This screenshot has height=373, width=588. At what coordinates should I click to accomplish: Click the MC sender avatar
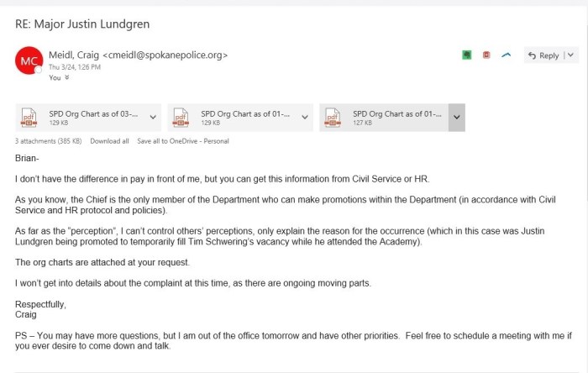[x=29, y=60]
